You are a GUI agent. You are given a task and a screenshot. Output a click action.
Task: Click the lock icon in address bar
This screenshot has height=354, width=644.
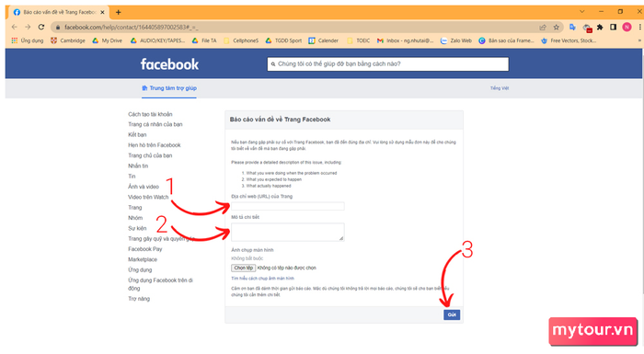[58, 28]
